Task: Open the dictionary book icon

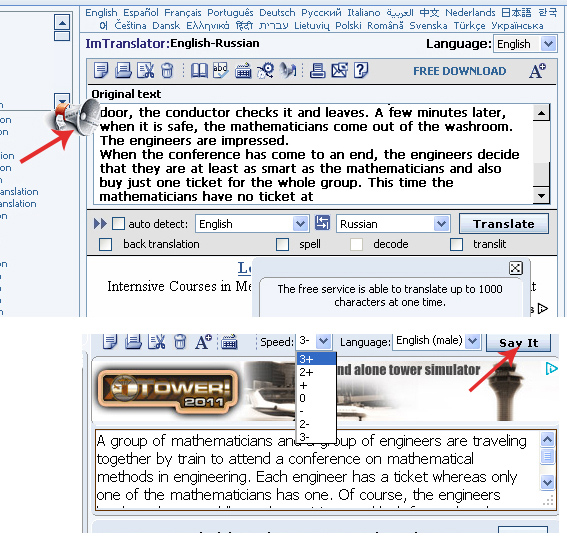Action: 199,70
